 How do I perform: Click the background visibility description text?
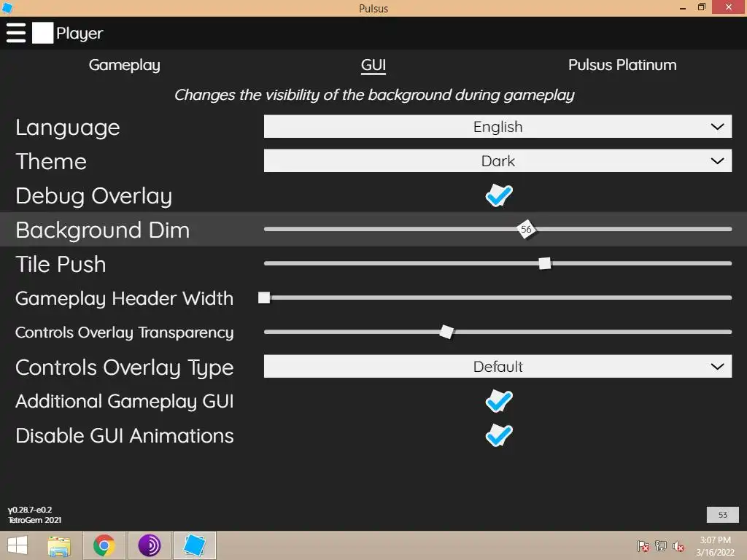click(x=374, y=96)
